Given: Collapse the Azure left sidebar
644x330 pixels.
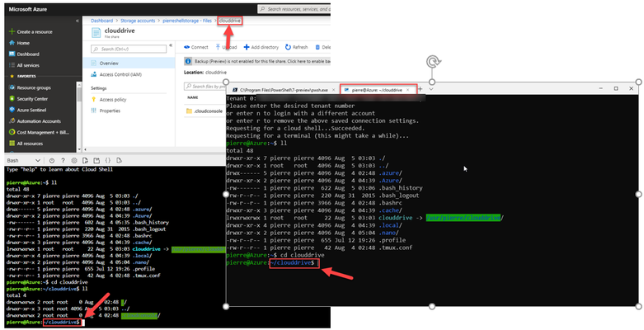Looking at the screenshot, I should pyautogui.click(x=78, y=21).
